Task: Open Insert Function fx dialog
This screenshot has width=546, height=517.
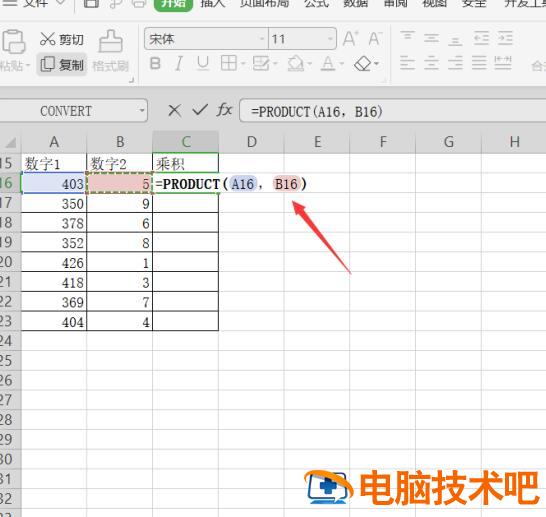Action: pyautogui.click(x=224, y=110)
